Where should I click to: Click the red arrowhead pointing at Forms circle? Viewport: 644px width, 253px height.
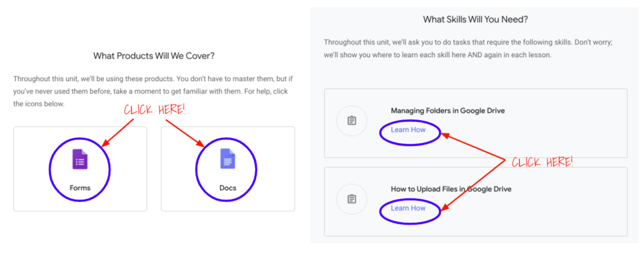[105, 145]
